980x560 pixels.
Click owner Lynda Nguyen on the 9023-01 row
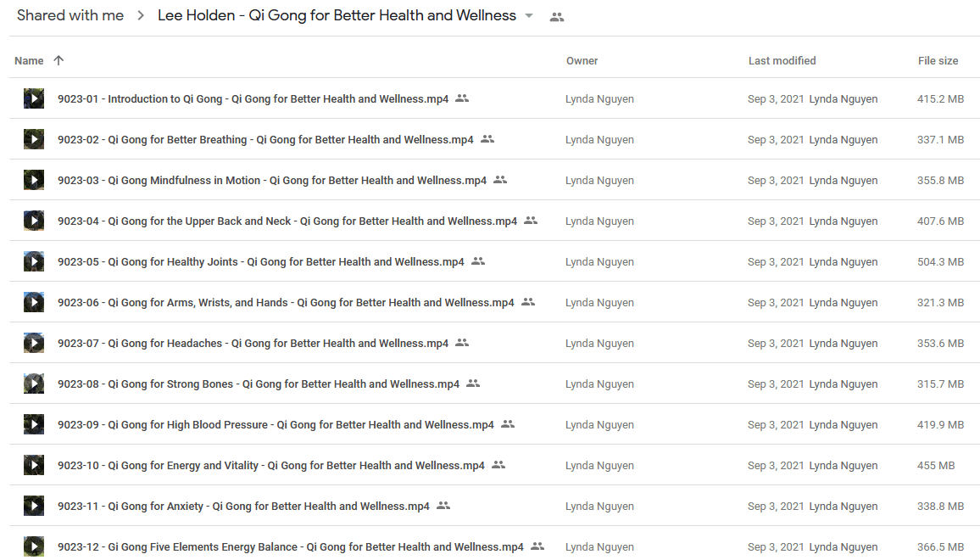point(599,99)
